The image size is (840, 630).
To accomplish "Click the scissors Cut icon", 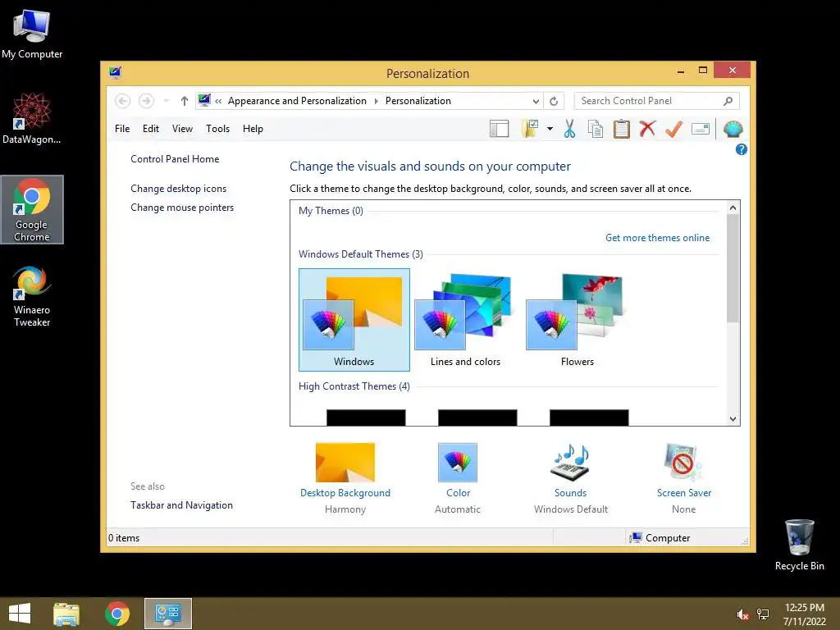I will pyautogui.click(x=569, y=129).
